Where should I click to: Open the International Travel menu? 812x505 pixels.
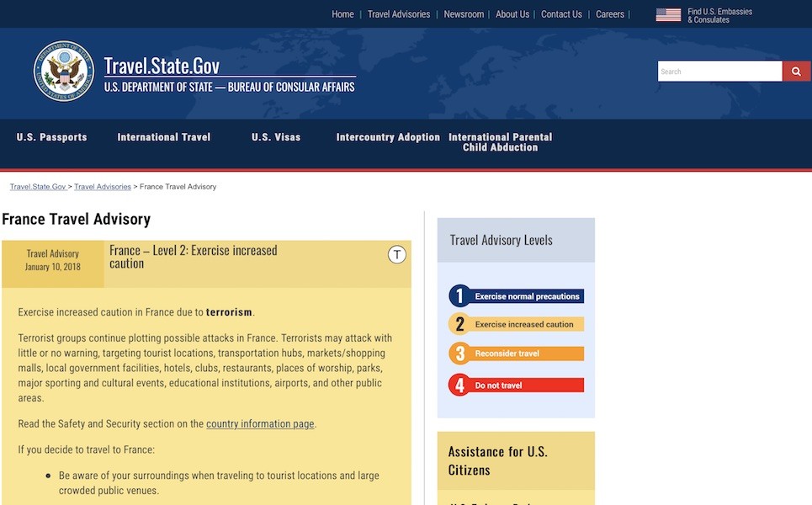(163, 137)
